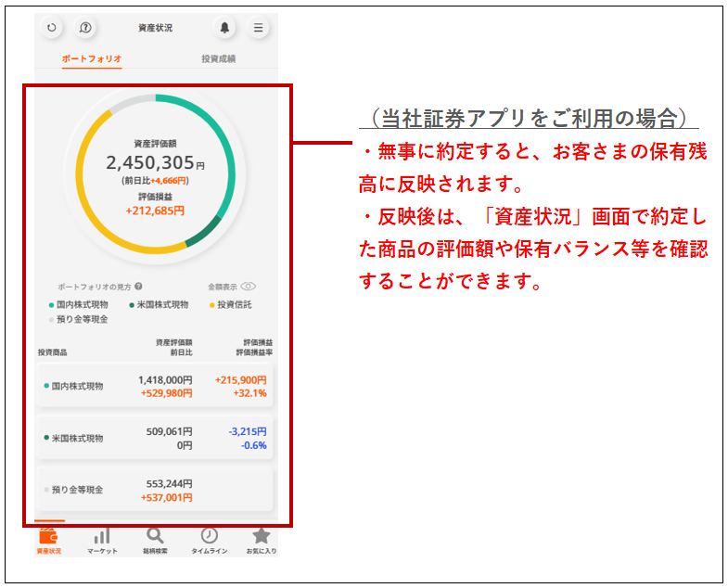Open the タイムライン clock icon
728x588 pixels.
click(210, 535)
